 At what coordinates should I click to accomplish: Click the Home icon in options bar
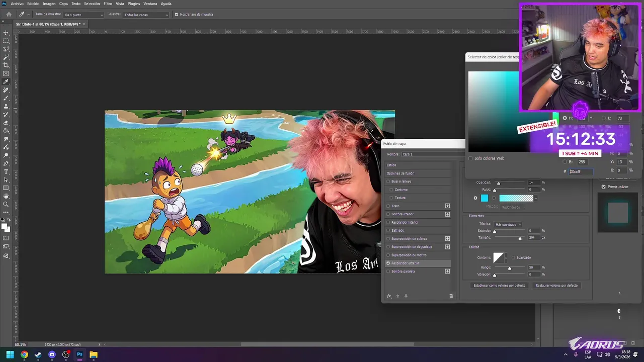9,15
